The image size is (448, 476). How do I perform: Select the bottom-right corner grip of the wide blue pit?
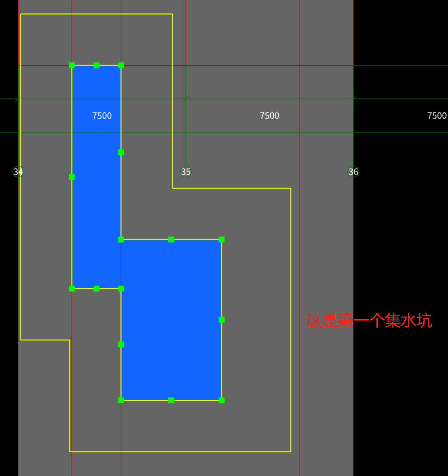222,400
